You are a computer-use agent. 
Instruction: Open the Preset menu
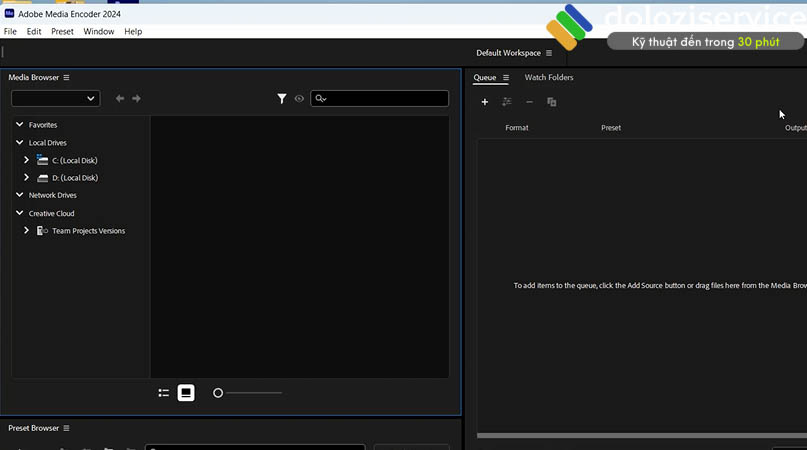[x=62, y=32]
